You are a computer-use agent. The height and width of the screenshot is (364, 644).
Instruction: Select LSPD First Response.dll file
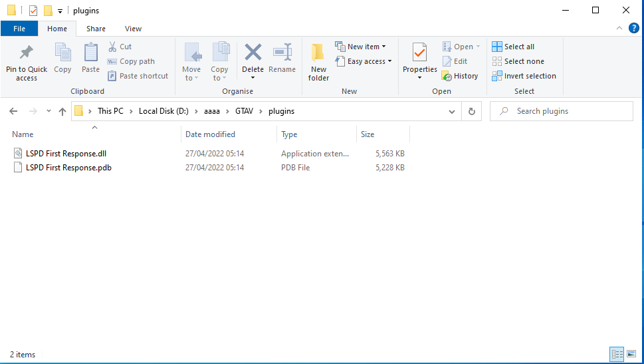[x=66, y=154]
